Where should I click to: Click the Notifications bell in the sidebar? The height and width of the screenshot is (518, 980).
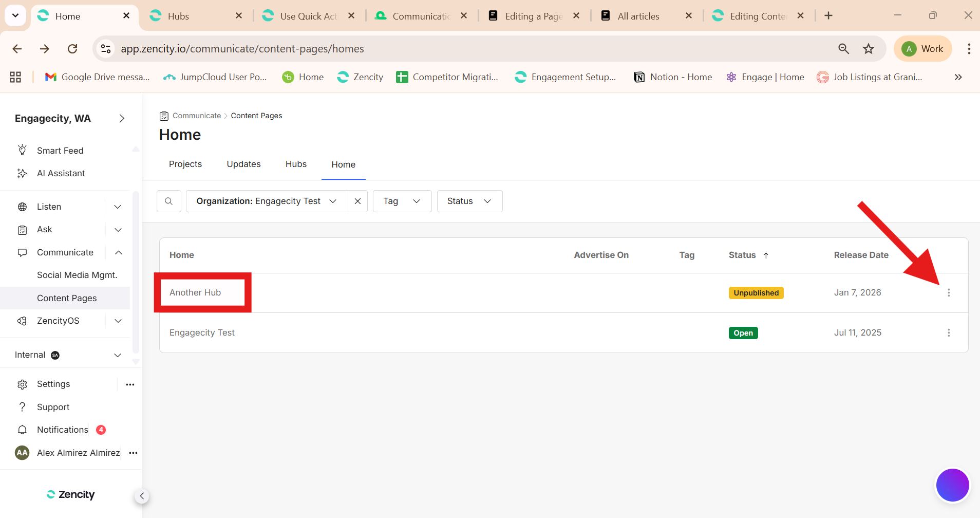pos(23,430)
